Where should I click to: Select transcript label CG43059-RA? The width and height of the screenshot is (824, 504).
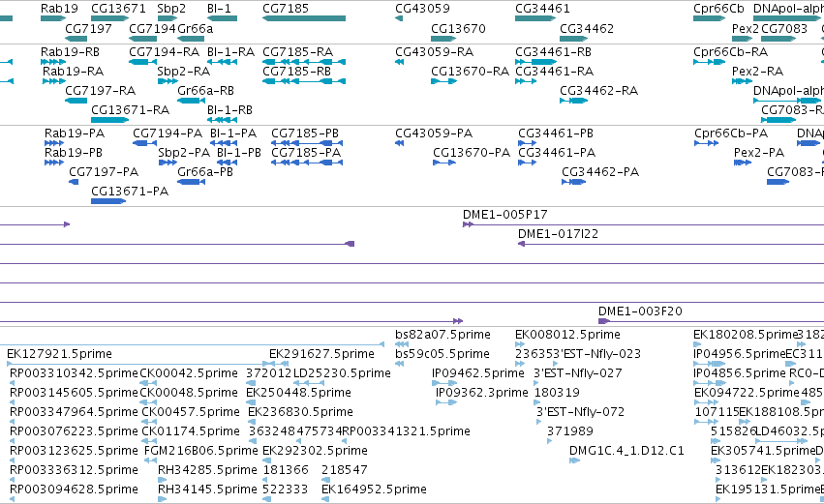coord(434,52)
